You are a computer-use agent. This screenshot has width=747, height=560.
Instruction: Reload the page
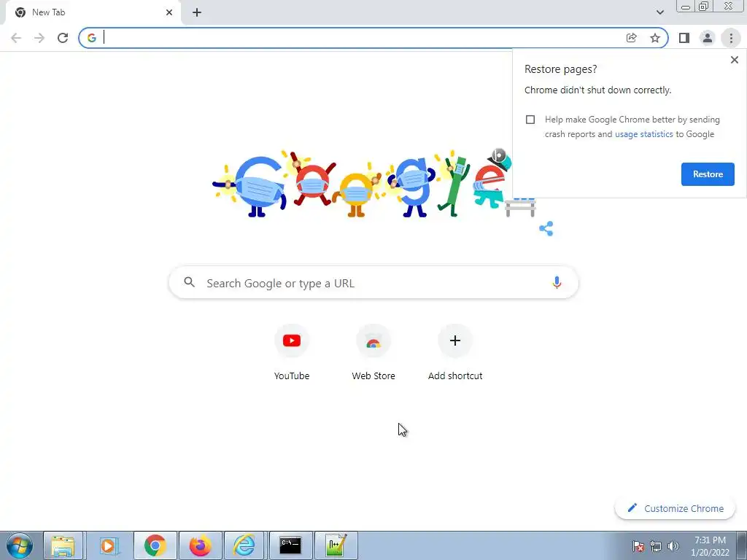click(x=63, y=38)
